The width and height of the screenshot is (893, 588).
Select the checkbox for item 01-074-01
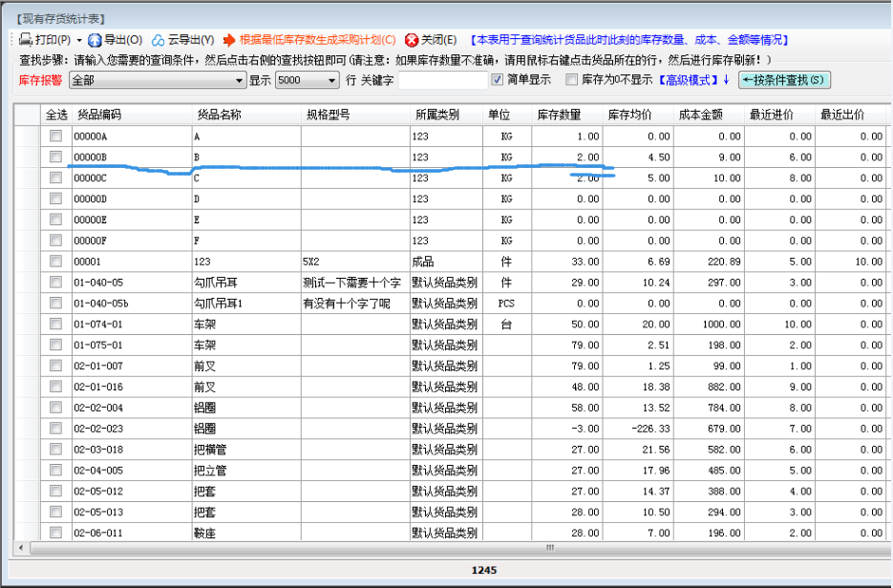56,325
